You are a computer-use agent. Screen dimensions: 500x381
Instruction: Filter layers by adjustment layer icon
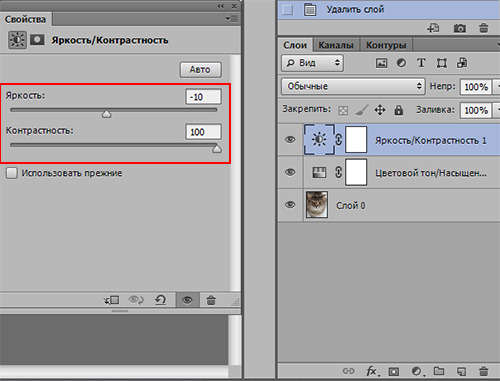pos(401,63)
